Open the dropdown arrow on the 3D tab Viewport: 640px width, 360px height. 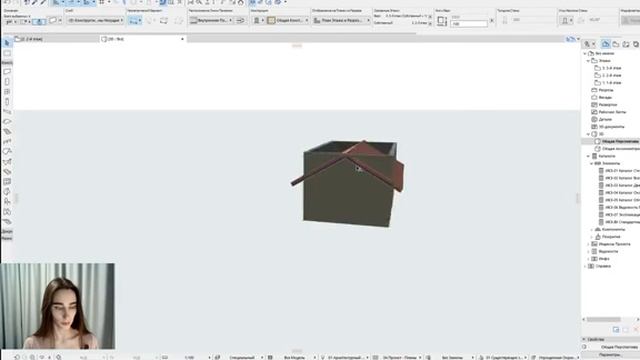182,39
